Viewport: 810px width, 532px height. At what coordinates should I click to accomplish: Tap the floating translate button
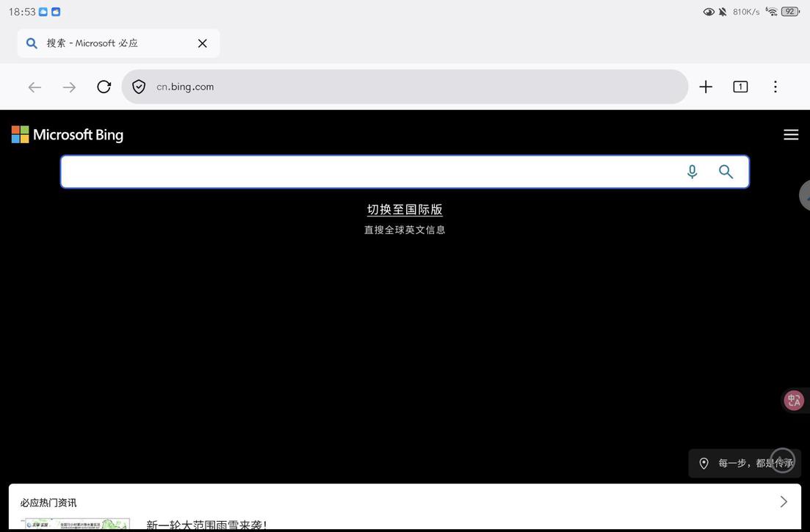click(793, 400)
